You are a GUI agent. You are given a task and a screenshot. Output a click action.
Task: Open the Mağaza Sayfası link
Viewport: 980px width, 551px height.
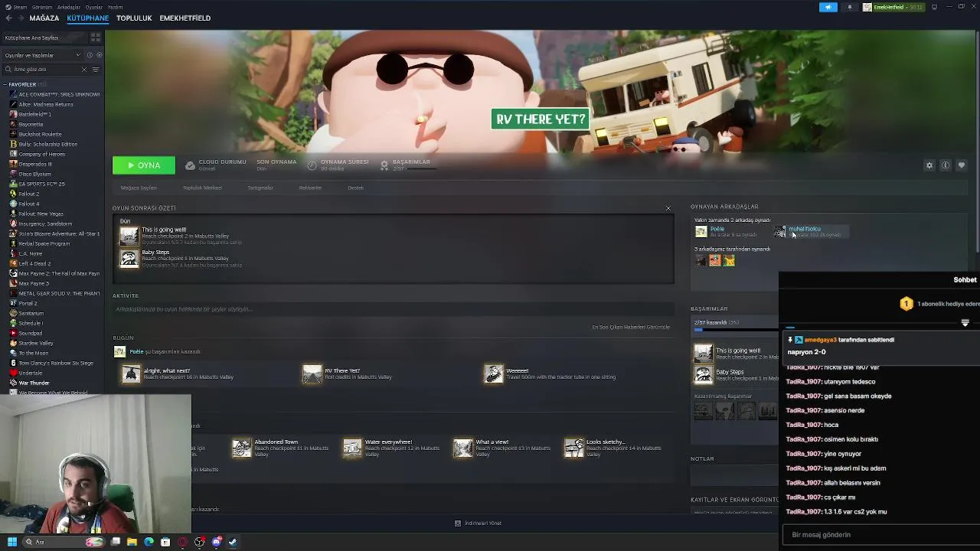click(x=139, y=187)
